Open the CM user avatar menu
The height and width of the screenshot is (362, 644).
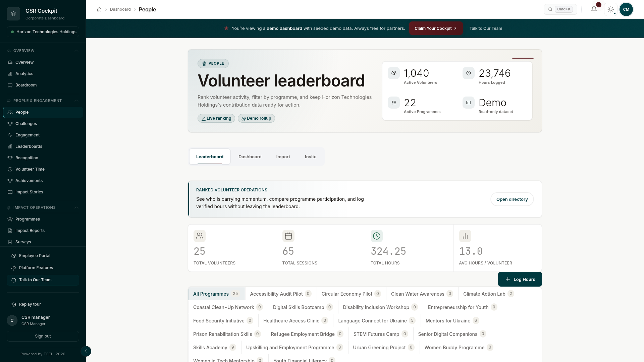tap(626, 9)
